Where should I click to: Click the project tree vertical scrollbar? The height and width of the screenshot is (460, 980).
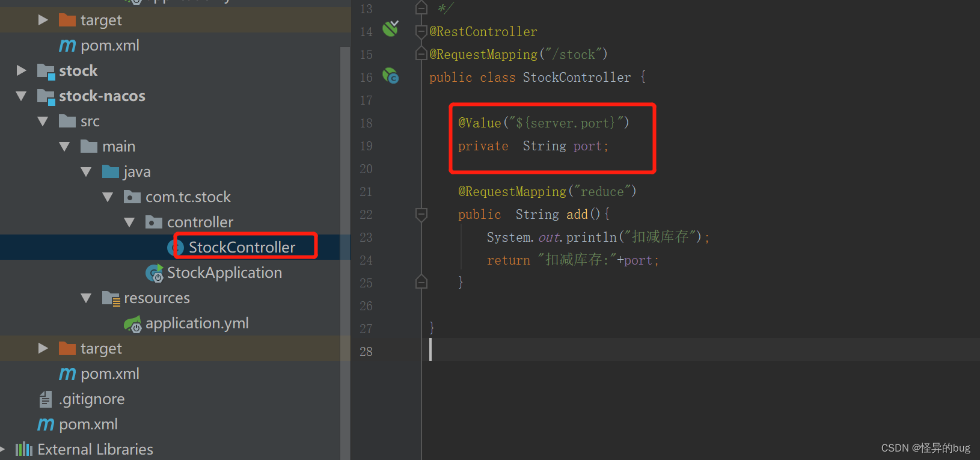(x=345, y=253)
